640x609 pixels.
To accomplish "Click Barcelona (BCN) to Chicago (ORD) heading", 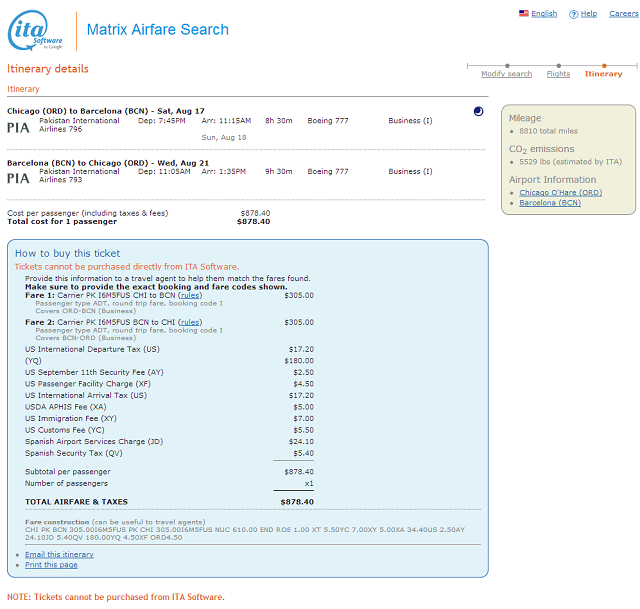I will click(108, 163).
